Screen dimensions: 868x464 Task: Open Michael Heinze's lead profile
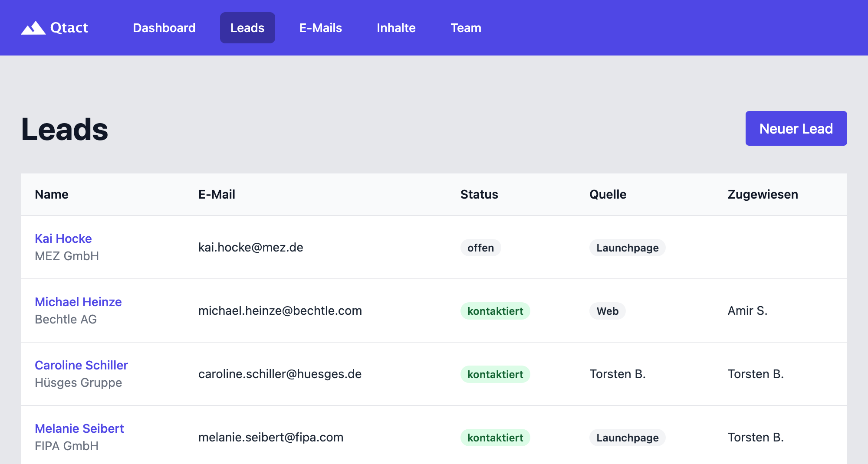(x=79, y=302)
